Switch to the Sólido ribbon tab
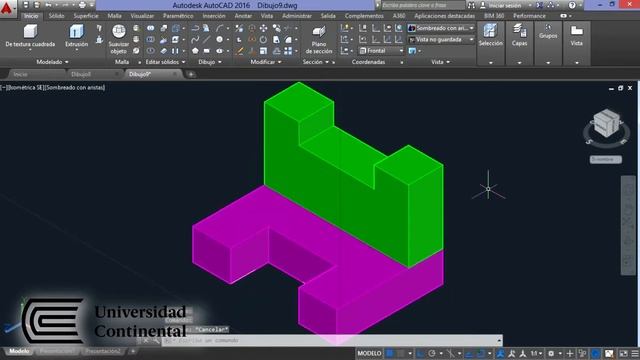This screenshot has height=360, width=640. tap(56, 16)
